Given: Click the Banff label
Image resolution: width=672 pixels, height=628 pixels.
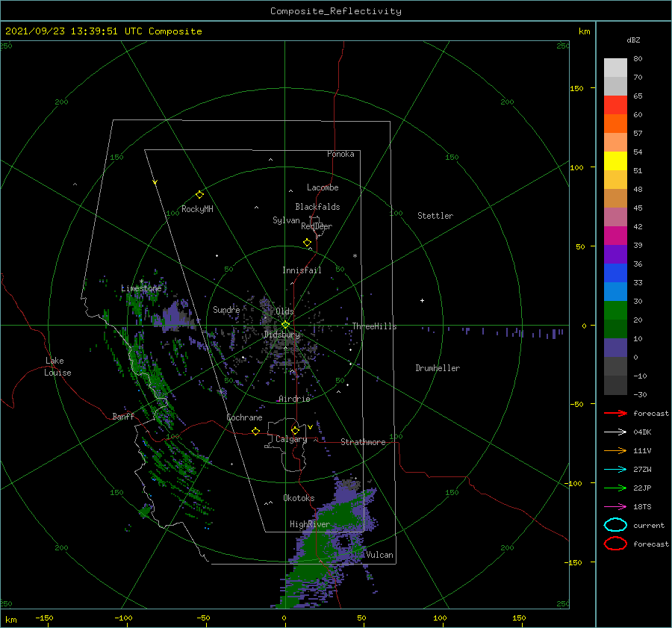Looking at the screenshot, I should click(x=123, y=416).
